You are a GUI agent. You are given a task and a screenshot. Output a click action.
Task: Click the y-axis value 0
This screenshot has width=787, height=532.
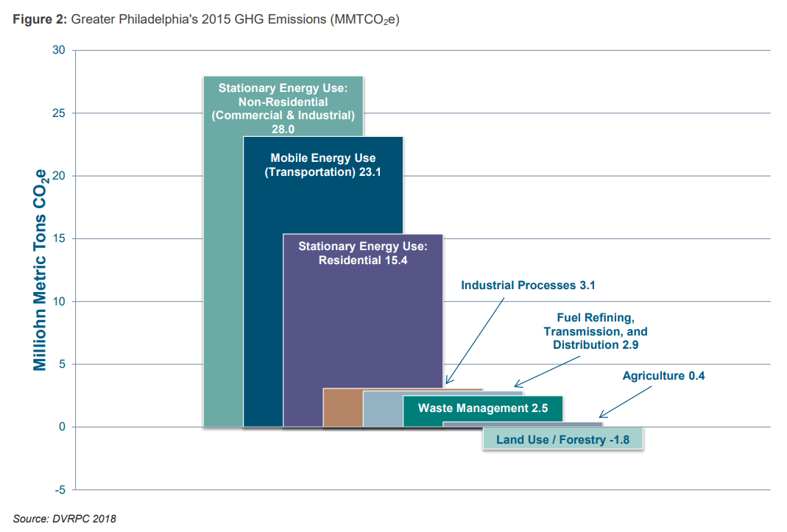[63, 427]
